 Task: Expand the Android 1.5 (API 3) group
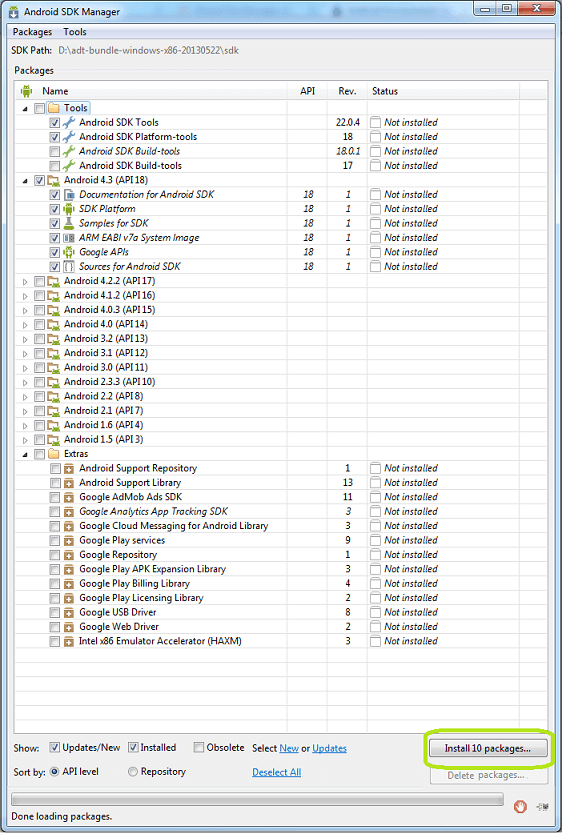tap(25, 440)
